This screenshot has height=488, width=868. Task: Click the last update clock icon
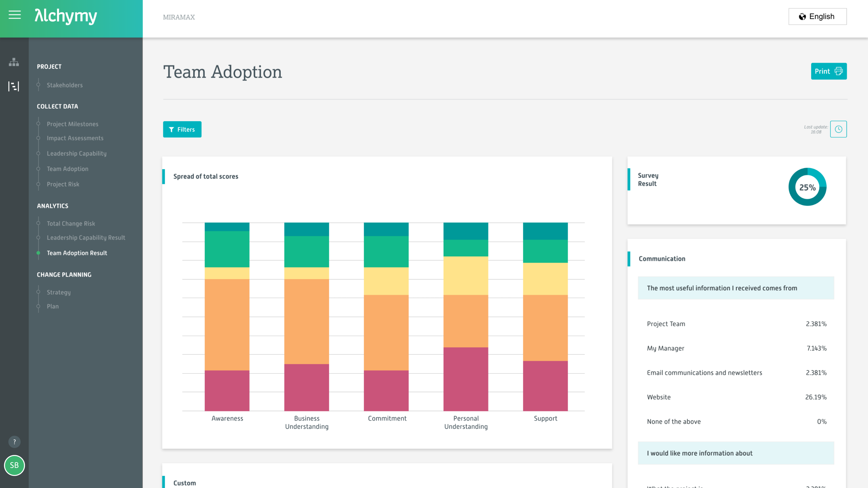point(839,129)
